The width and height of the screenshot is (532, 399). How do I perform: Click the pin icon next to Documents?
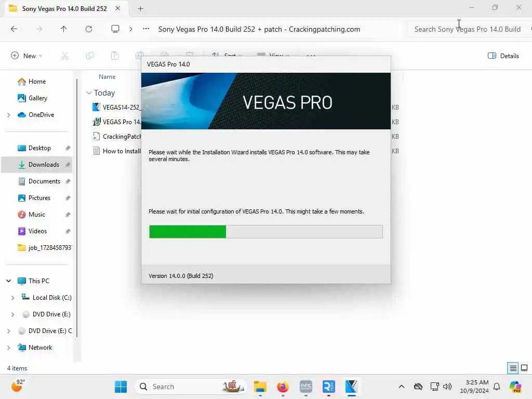point(68,181)
